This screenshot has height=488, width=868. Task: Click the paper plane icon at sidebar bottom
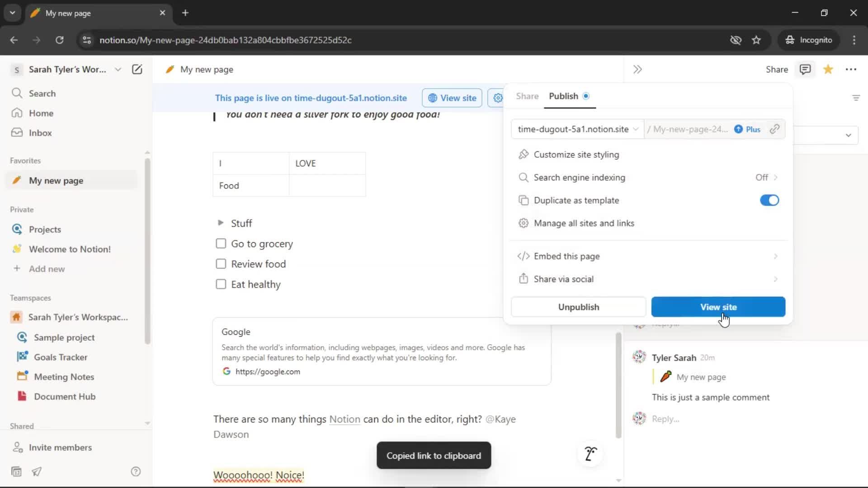tap(37, 471)
